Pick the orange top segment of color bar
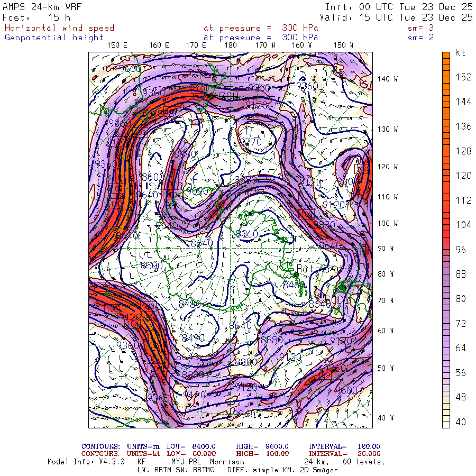The height and width of the screenshot is (476, 476). (x=446, y=55)
